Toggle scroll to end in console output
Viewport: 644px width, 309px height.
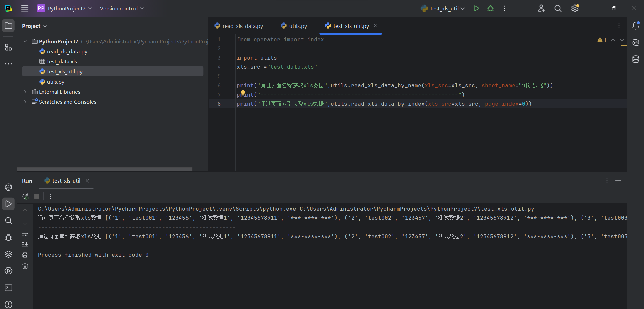pos(25,244)
